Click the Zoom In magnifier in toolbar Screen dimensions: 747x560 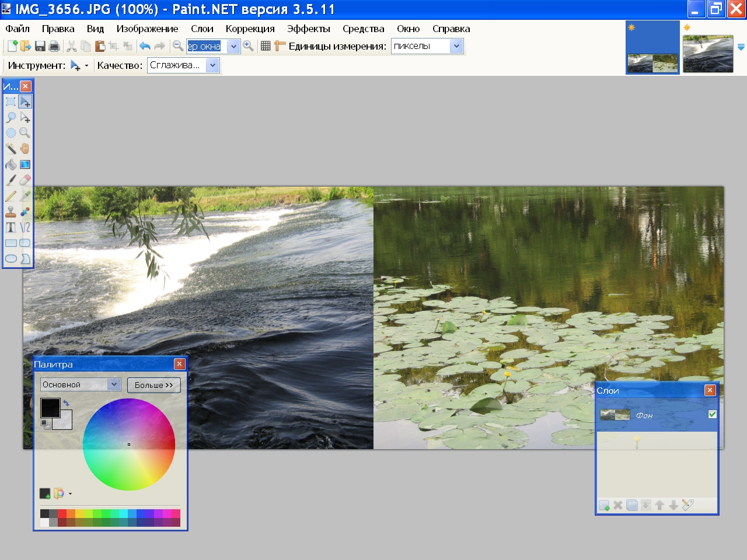pyautogui.click(x=248, y=46)
